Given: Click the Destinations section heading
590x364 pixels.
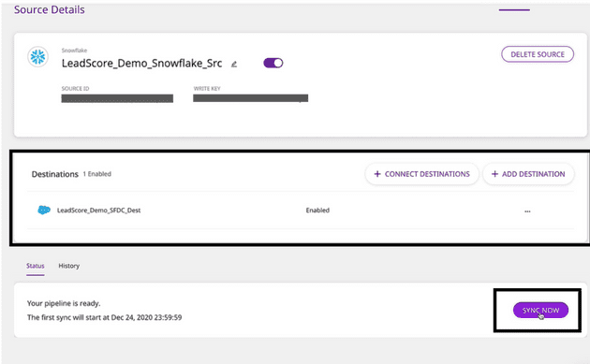Looking at the screenshot, I should [x=55, y=174].
